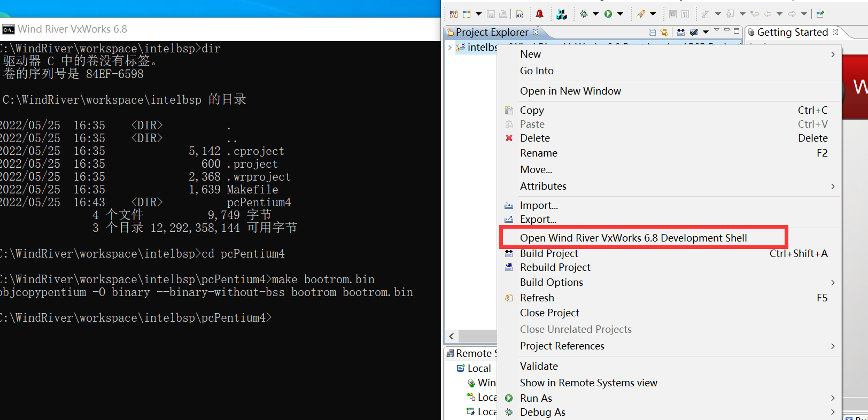The image size is (868, 420).
Task: Open the Debug As submenu
Action: pos(669,412)
